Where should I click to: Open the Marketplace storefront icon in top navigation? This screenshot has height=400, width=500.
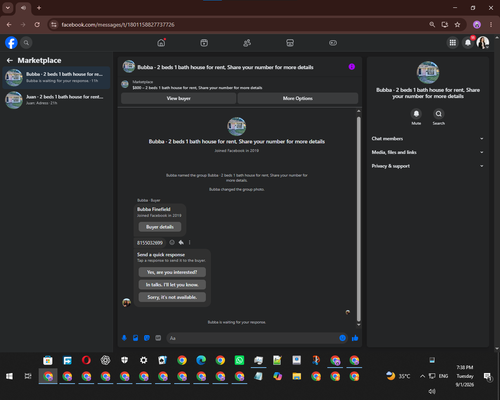[x=290, y=43]
